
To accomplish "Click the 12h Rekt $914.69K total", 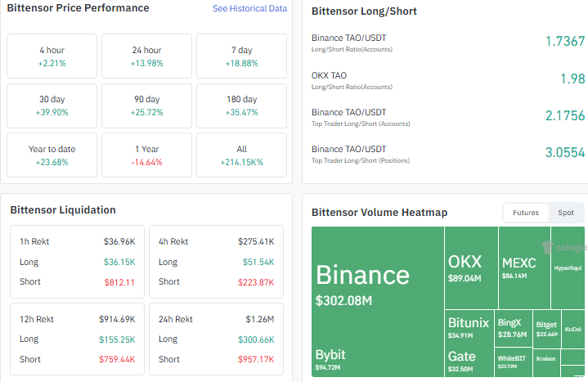I will [117, 319].
